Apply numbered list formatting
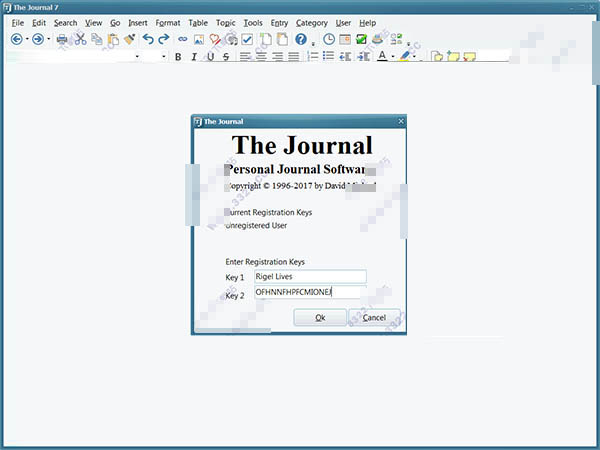 [313, 56]
